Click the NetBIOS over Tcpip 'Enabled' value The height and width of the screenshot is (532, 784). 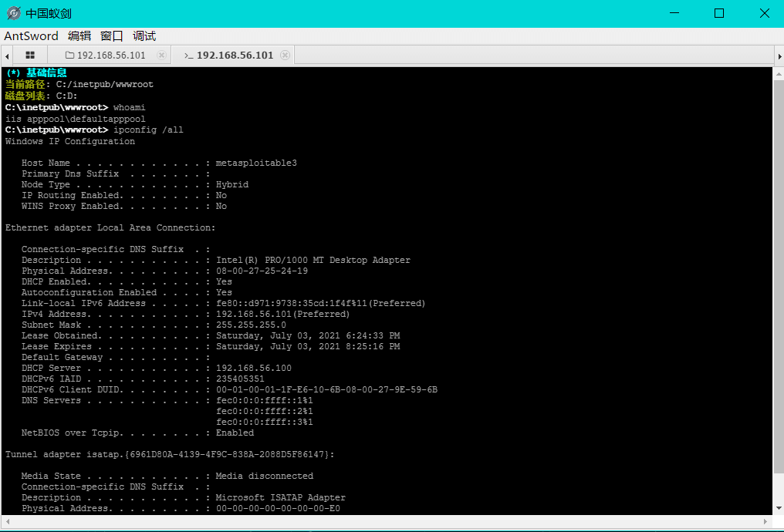click(235, 433)
